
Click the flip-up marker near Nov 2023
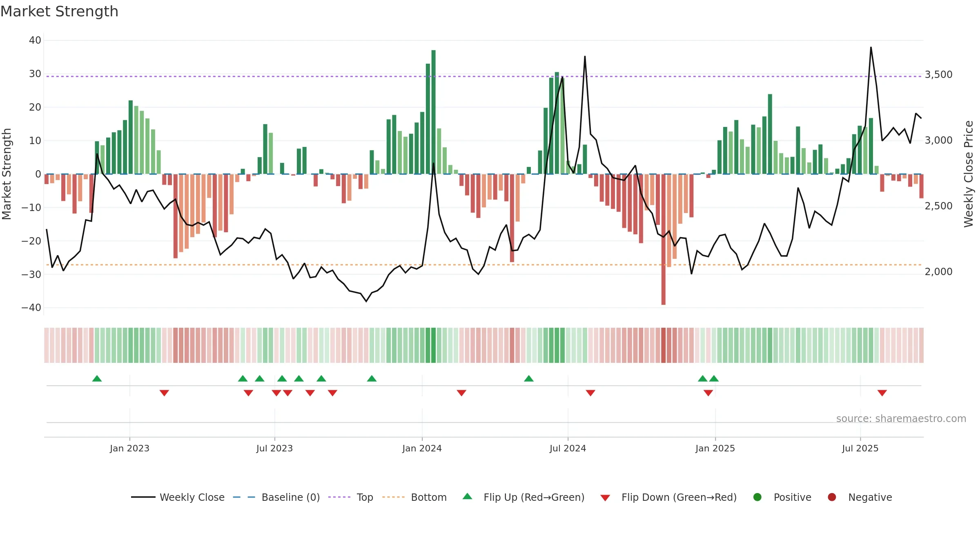[x=372, y=378]
